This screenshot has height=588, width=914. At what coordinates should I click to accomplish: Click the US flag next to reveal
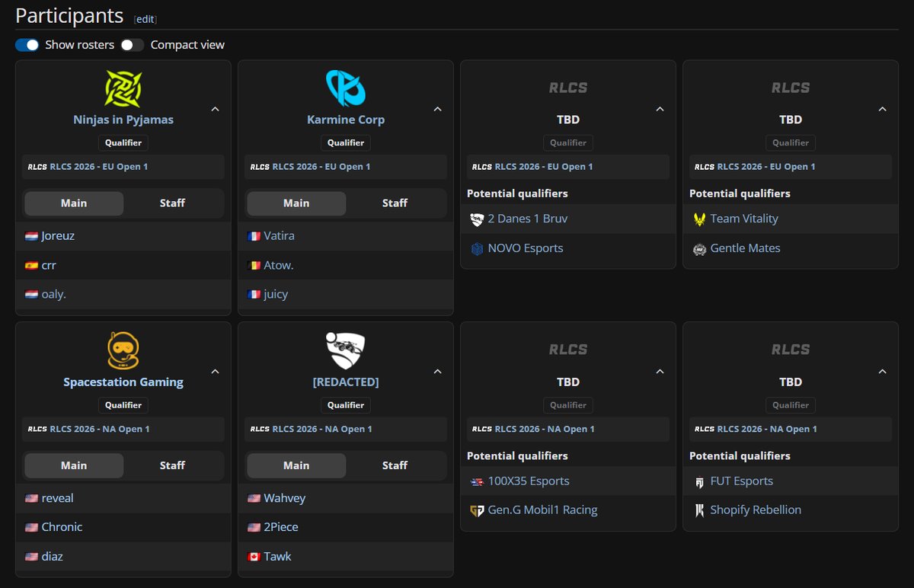pos(31,498)
